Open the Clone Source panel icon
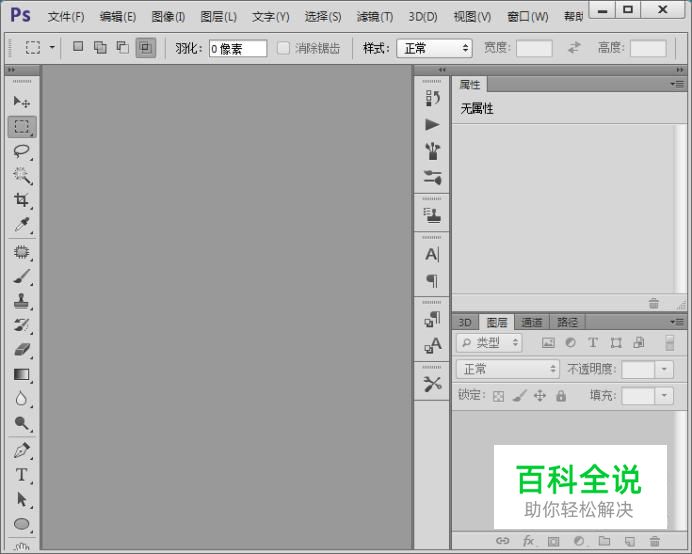The height and width of the screenshot is (554, 692). 432,215
